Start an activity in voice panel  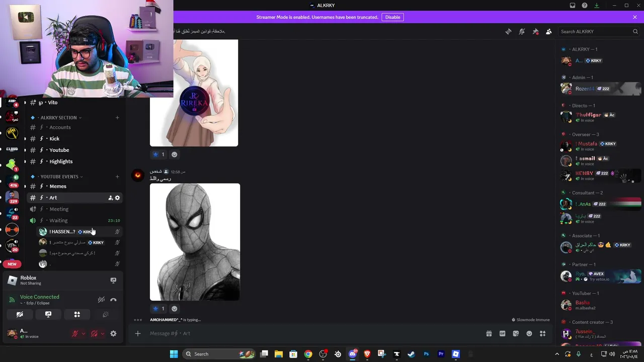77,315
